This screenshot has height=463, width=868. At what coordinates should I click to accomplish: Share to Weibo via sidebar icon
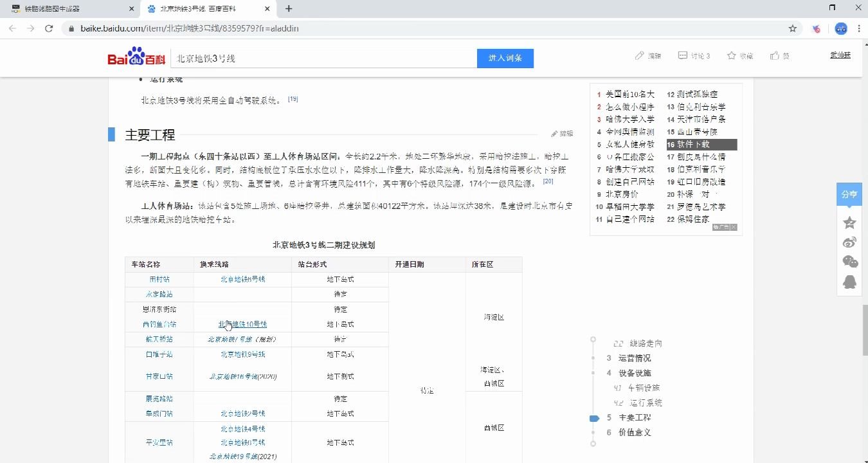849,242
